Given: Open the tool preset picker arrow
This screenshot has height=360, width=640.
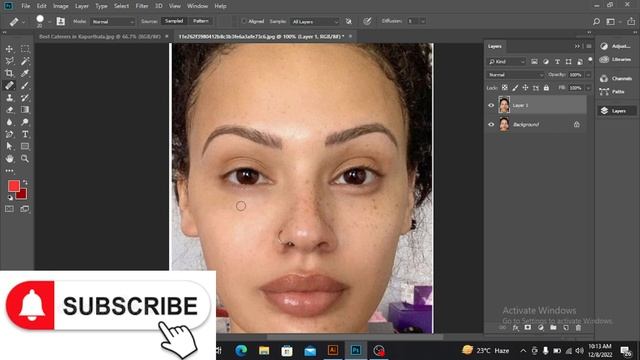Looking at the screenshot, I should (24, 22).
